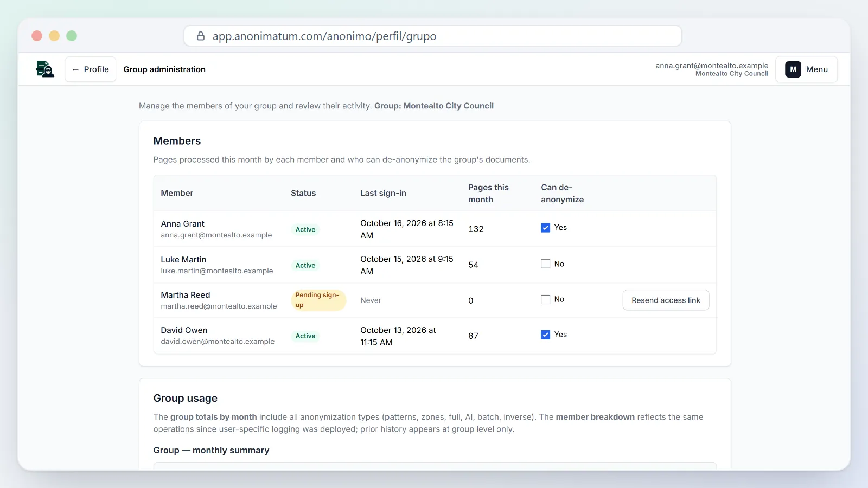Click the Group — monthly summary heading
The width and height of the screenshot is (868, 488).
211,450
